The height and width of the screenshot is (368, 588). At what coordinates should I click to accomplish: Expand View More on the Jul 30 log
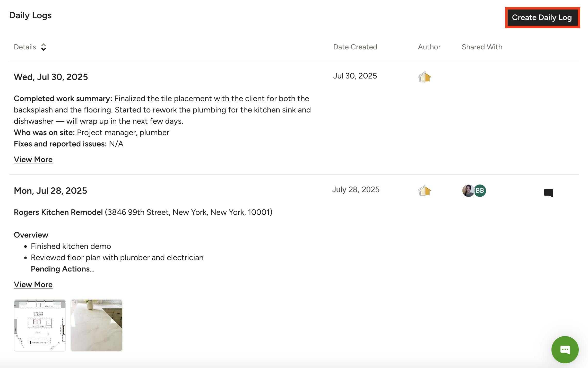tap(33, 160)
